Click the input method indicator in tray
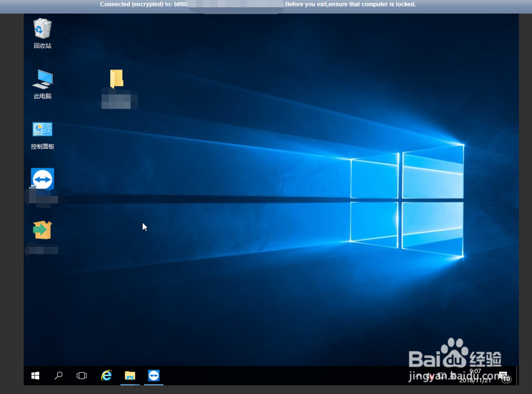 coord(453,376)
